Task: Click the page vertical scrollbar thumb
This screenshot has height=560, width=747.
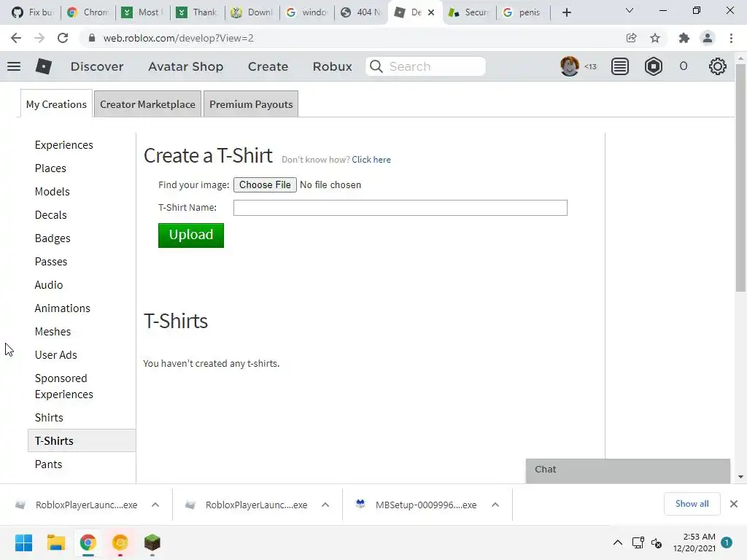Action: click(740, 177)
